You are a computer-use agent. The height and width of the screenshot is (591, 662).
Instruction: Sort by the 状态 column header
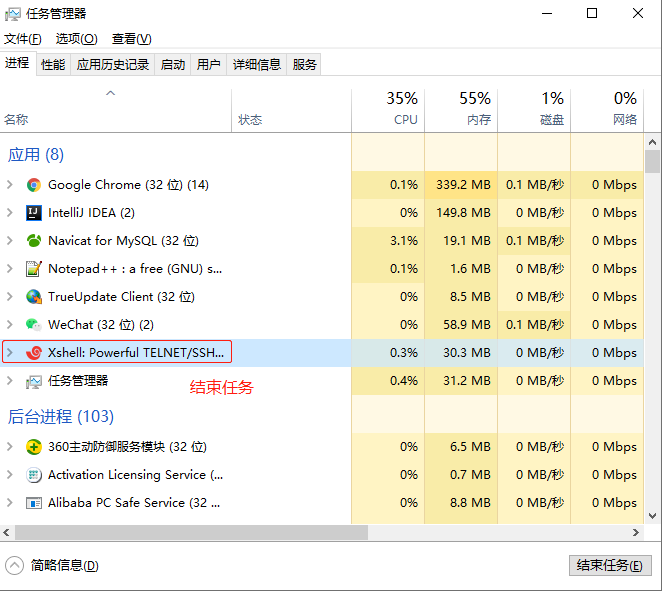point(291,111)
